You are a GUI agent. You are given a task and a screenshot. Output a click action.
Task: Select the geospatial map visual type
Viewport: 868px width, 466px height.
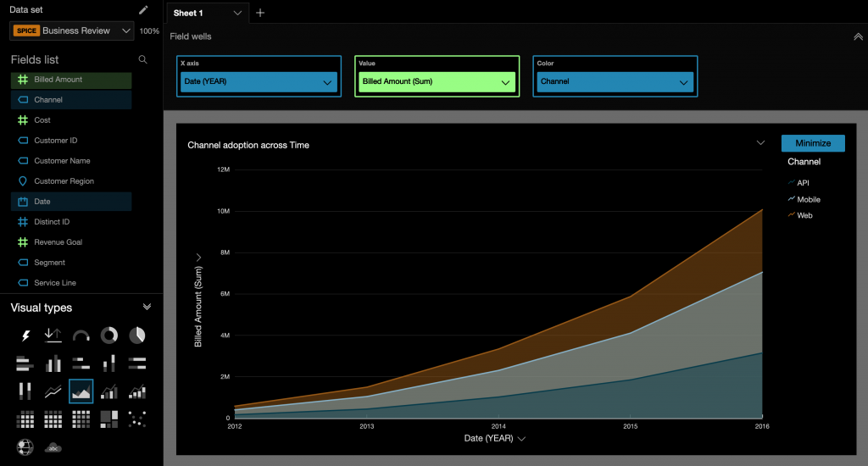click(x=25, y=447)
